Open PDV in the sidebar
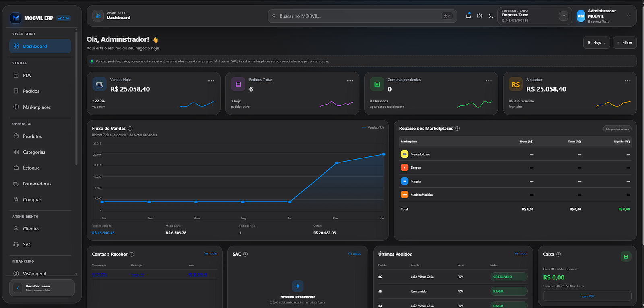This screenshot has width=644, height=308. pyautogui.click(x=40, y=75)
